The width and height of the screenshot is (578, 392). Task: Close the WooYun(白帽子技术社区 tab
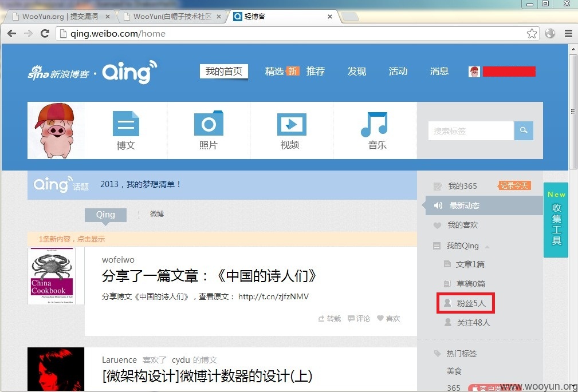click(219, 17)
